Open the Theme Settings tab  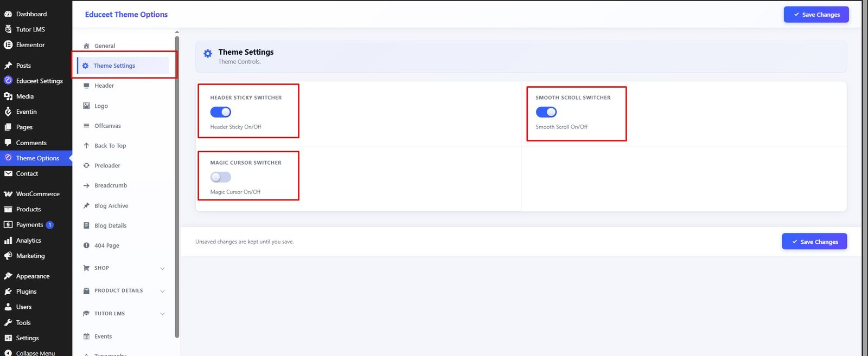123,66
